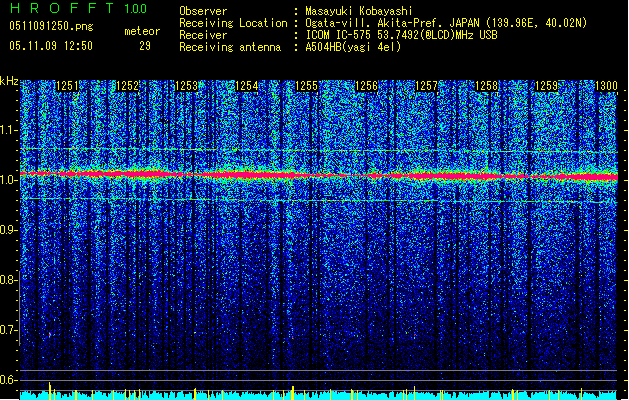Click the filename 0511091250.png
Screen dimensions: 629x400
coord(51,26)
